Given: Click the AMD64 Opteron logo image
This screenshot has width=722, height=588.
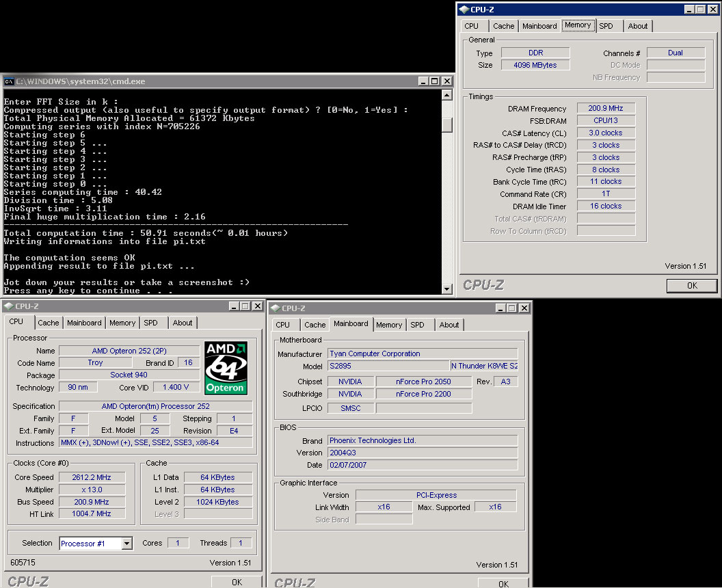Looking at the screenshot, I should click(226, 368).
